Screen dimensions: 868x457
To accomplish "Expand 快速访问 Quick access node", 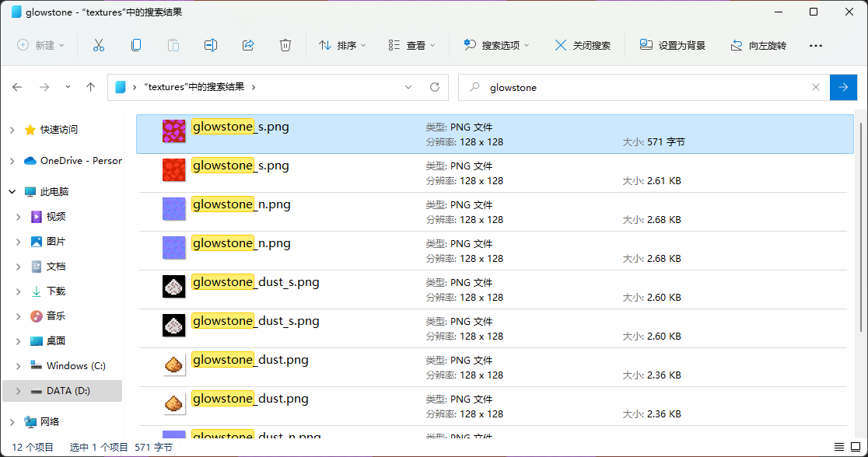I will coord(12,130).
